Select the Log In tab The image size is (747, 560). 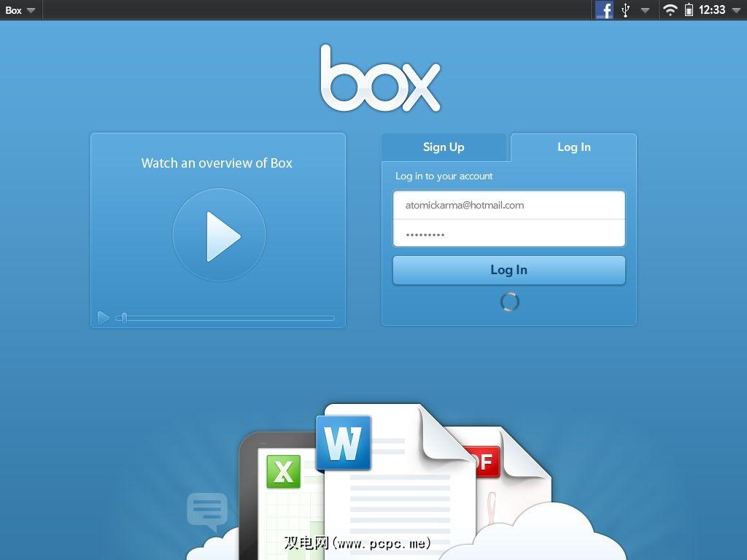(x=573, y=147)
